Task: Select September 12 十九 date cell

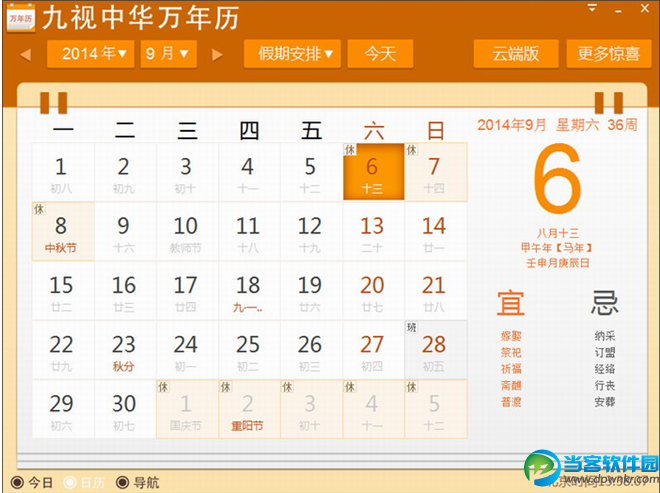Action: (x=311, y=232)
